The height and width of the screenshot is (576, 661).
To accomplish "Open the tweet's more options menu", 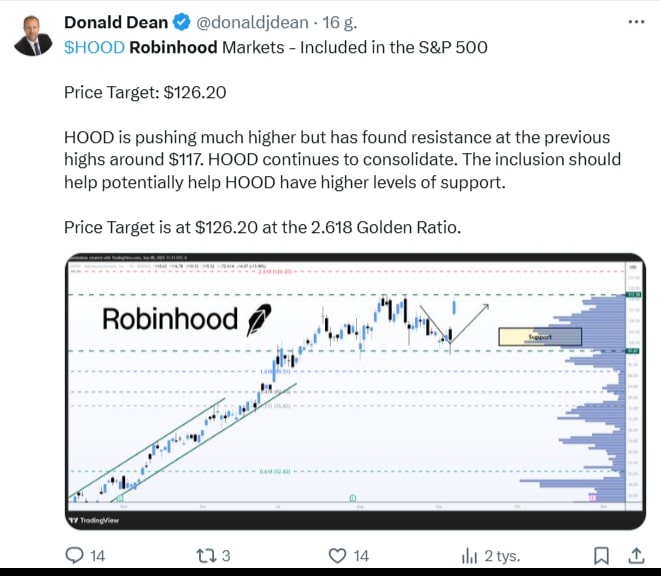I will click(636, 21).
